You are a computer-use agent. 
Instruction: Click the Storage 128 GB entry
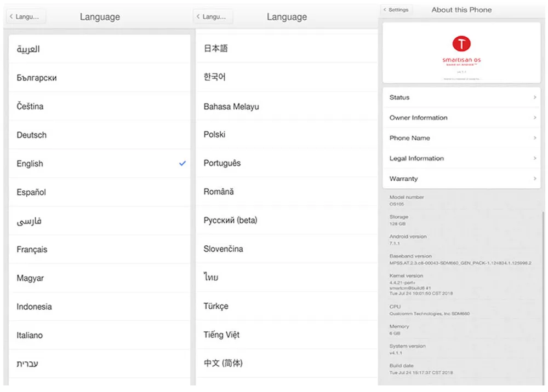tap(399, 220)
